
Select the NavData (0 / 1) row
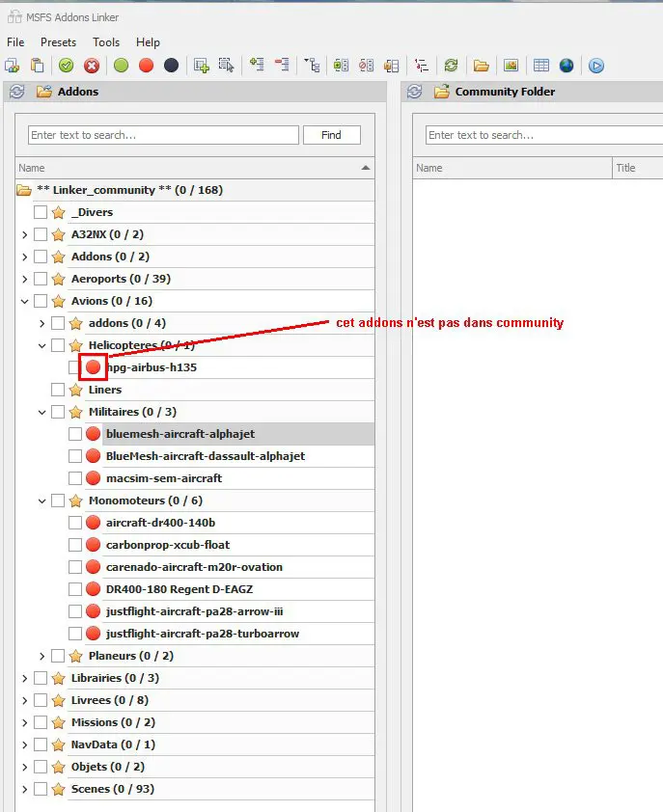[x=221, y=744]
